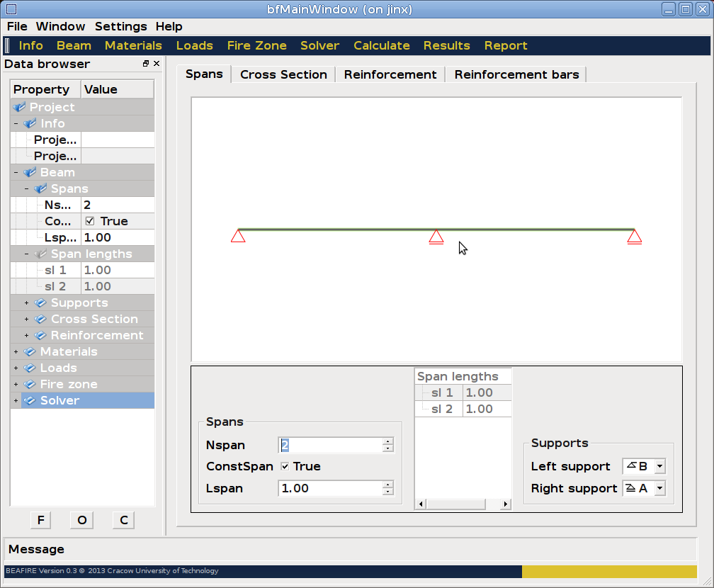Click the Beam node icon in Data browser
The height and width of the screenshot is (588, 714).
coord(30,173)
